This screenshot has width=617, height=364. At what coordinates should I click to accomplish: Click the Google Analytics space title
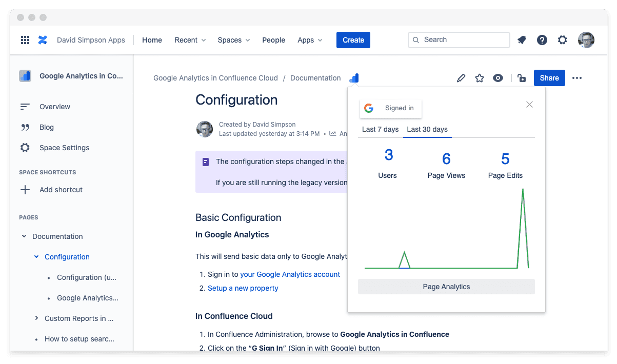(x=82, y=76)
